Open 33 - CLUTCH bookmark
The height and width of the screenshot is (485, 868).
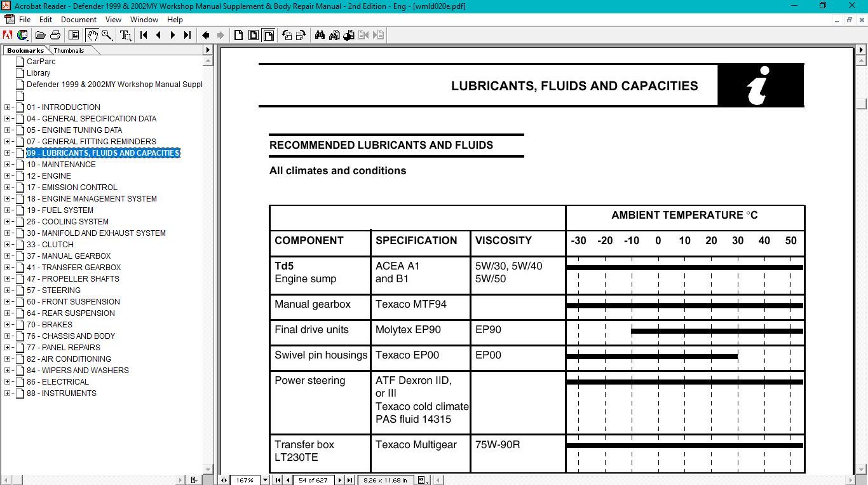point(50,245)
